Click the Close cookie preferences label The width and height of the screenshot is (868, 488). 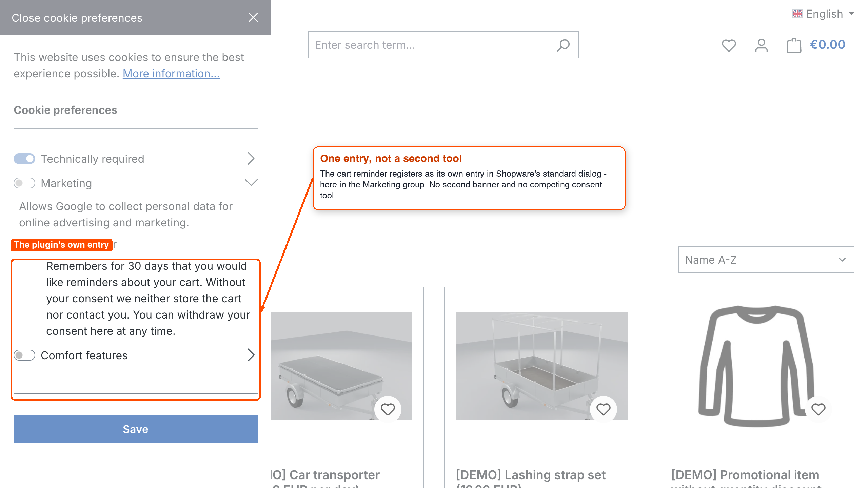[x=77, y=18]
